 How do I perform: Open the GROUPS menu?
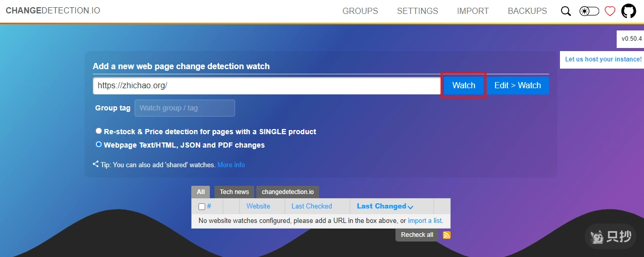(x=360, y=11)
